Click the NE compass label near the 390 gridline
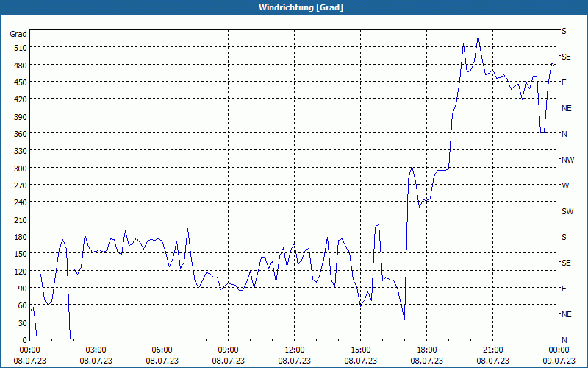The width and height of the screenshot is (588, 368). pos(566,108)
